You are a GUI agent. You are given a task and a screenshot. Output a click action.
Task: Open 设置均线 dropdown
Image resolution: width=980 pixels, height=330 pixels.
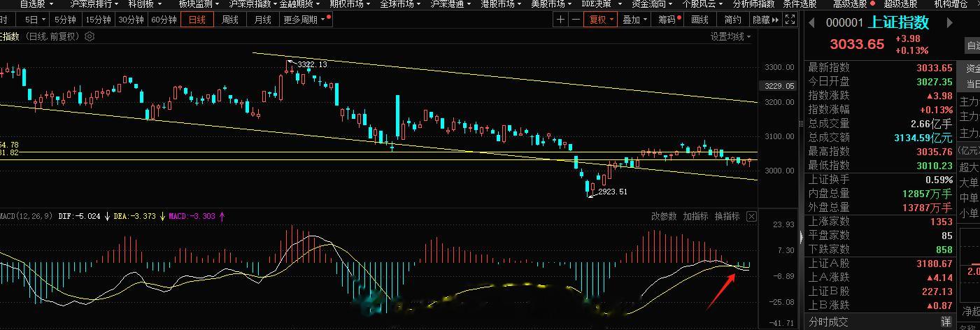click(x=731, y=36)
